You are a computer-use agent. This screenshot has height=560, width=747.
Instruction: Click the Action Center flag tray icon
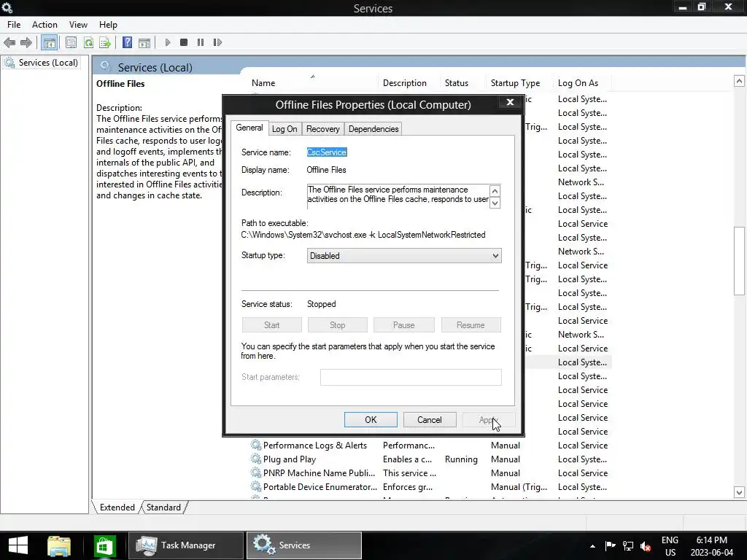[611, 546]
